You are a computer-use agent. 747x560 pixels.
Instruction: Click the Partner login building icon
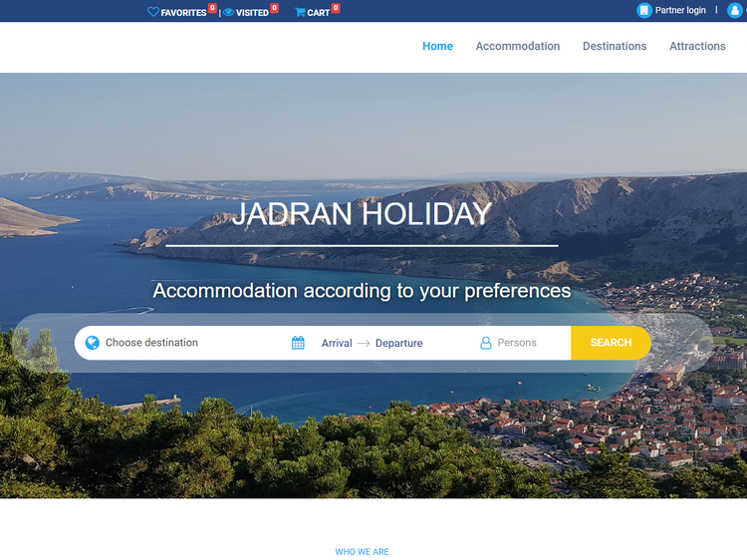644,10
